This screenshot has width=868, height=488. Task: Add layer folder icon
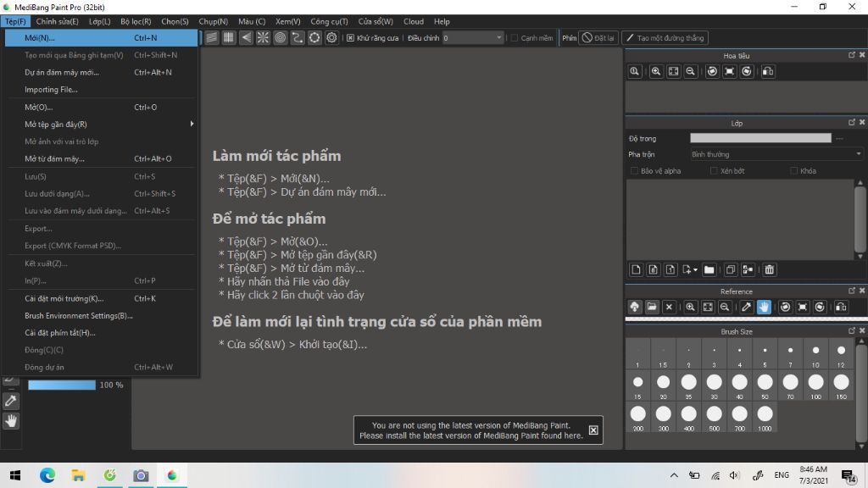tap(709, 269)
